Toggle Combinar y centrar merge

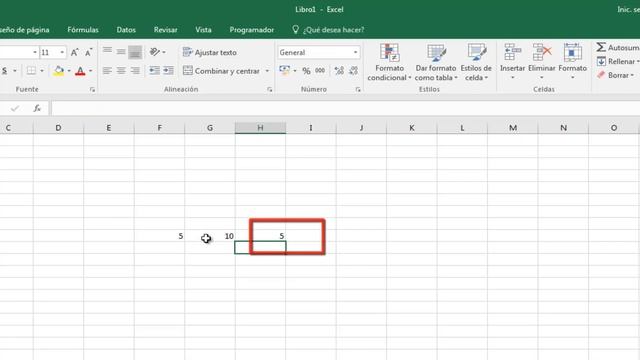tap(221, 71)
